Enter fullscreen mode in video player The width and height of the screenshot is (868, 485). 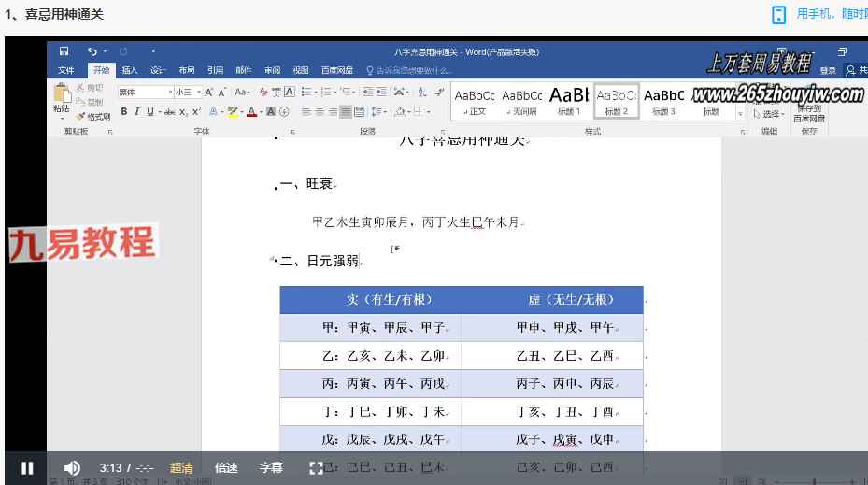point(316,468)
